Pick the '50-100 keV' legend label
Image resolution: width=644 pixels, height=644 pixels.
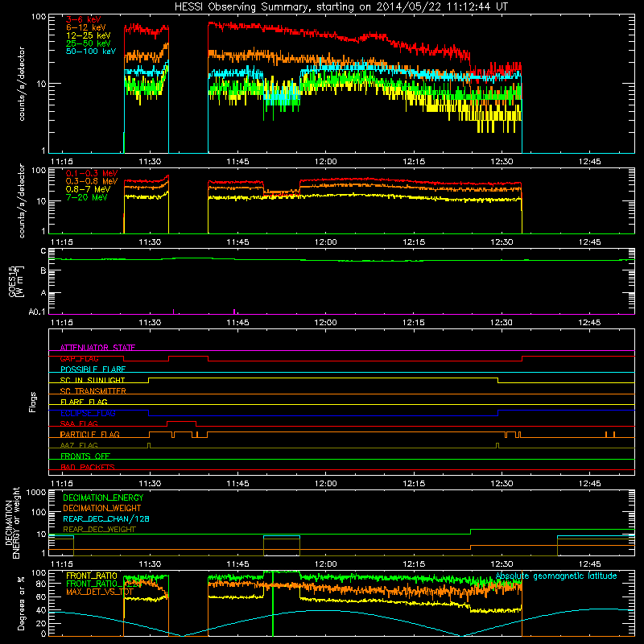coord(91,52)
